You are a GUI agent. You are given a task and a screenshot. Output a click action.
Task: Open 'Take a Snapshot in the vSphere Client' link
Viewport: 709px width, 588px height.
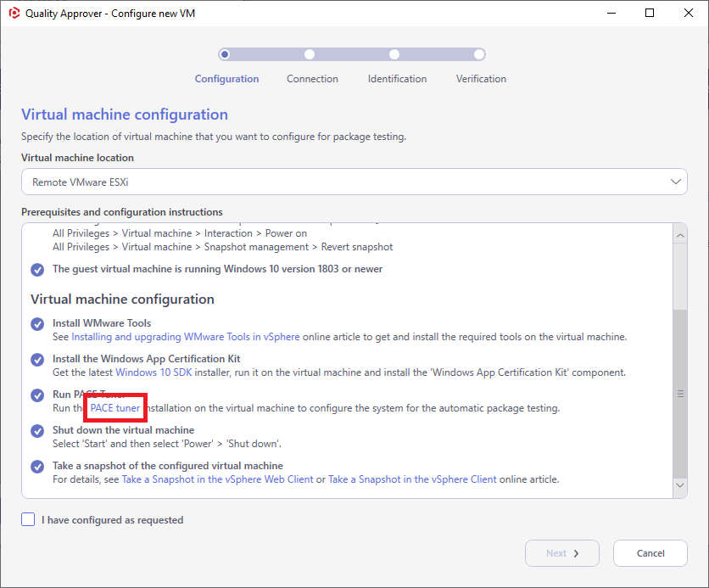click(412, 479)
